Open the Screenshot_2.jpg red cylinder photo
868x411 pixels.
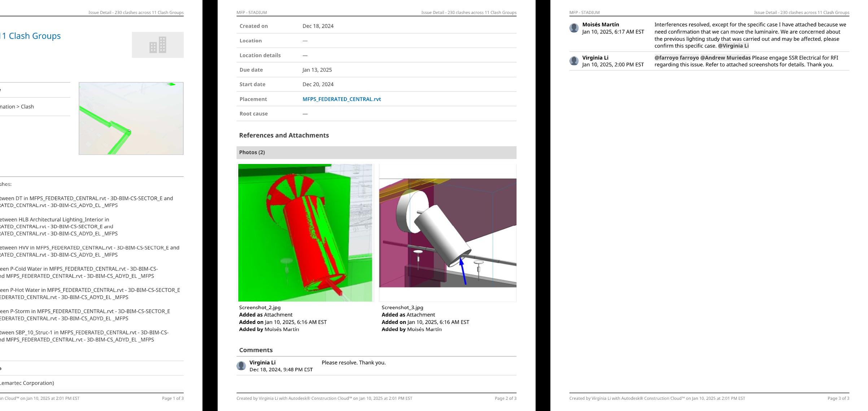coord(305,233)
